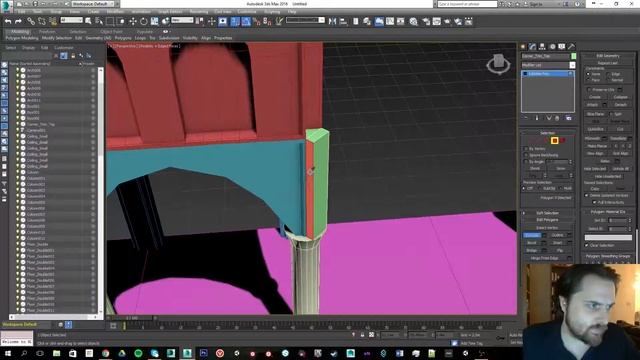
Task: Click the Detach button
Action: click(x=620, y=105)
